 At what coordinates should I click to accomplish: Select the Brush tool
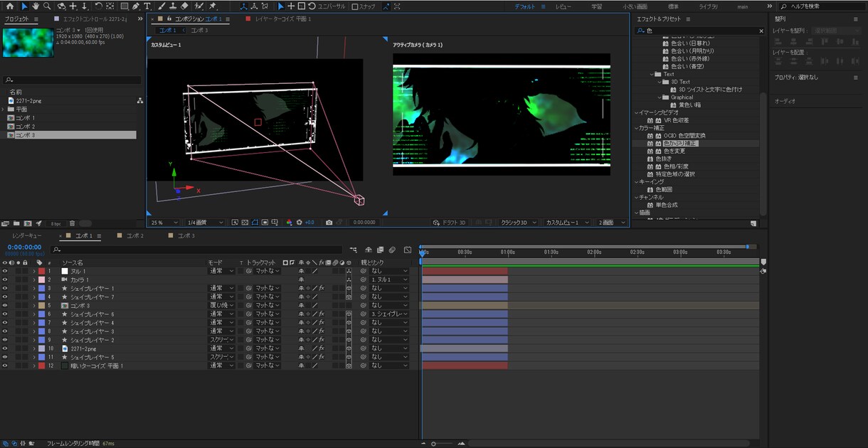click(x=162, y=6)
